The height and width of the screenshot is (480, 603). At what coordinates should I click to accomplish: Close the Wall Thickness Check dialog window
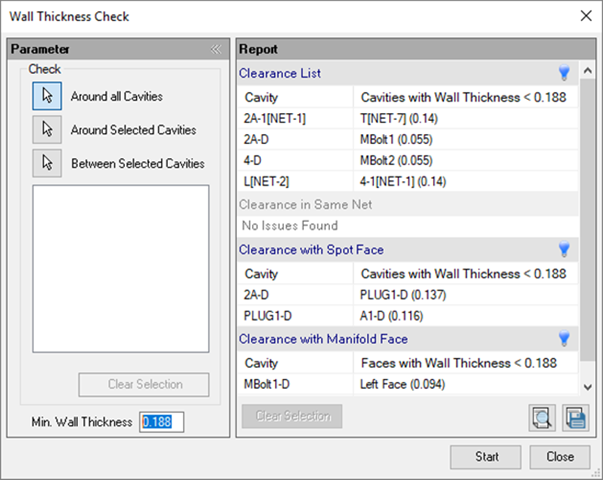(x=584, y=16)
